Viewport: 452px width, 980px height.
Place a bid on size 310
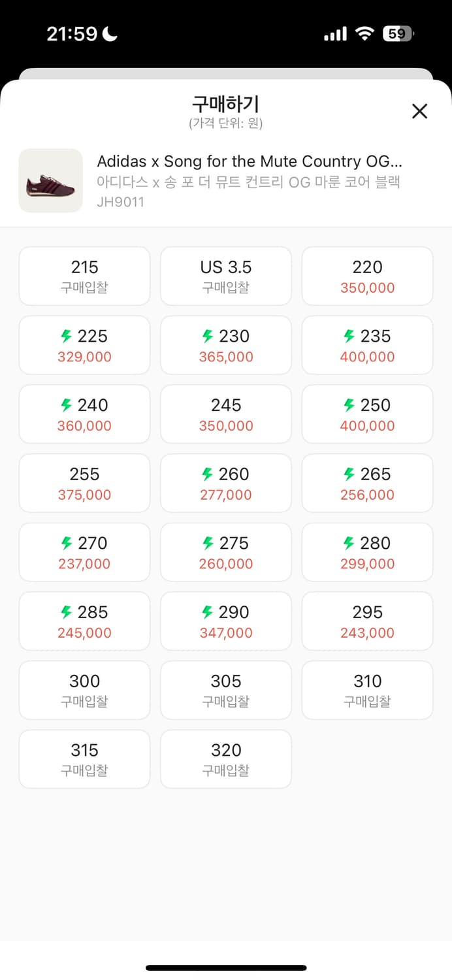(x=367, y=690)
